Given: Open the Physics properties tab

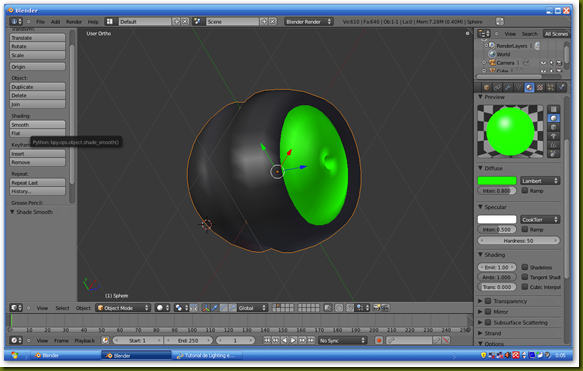Looking at the screenshot, I should 561,87.
